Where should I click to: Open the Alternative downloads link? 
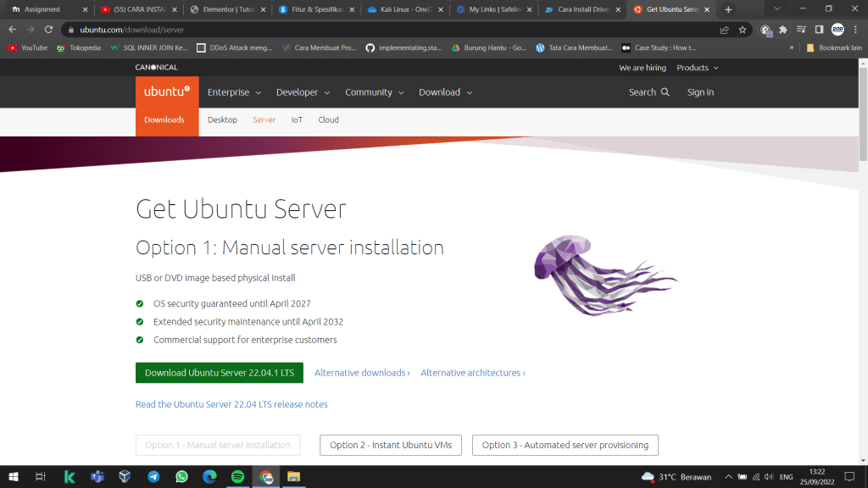(362, 373)
